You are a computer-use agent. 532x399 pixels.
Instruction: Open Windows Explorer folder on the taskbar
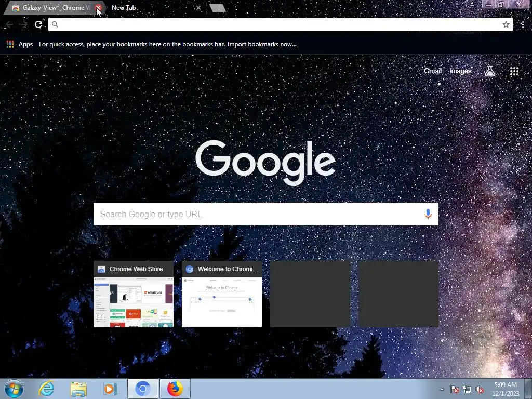78,389
